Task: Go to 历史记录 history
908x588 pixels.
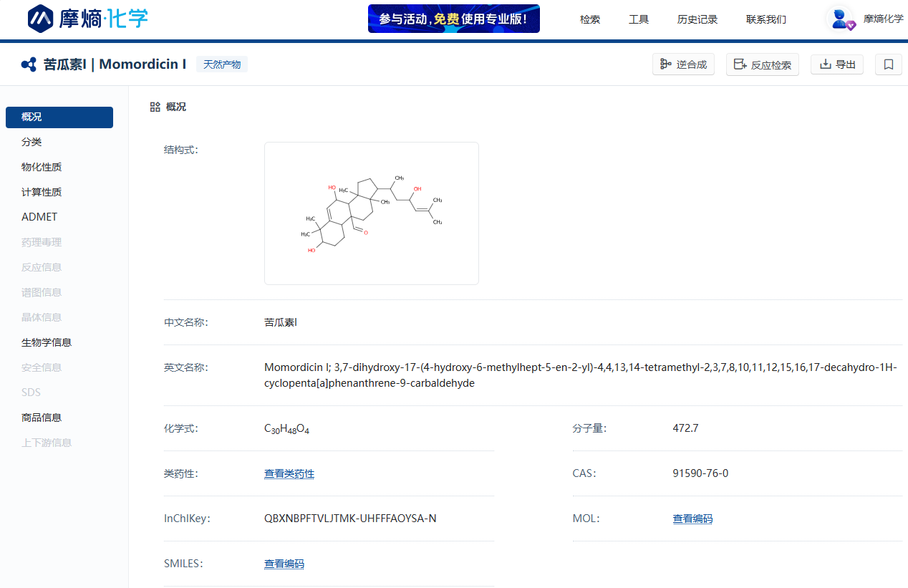Action: point(697,19)
